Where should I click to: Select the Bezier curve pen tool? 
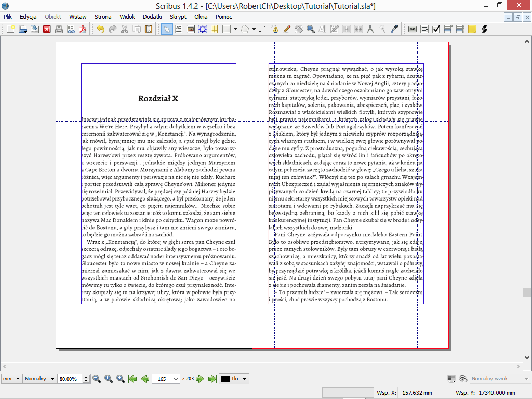[275, 29]
